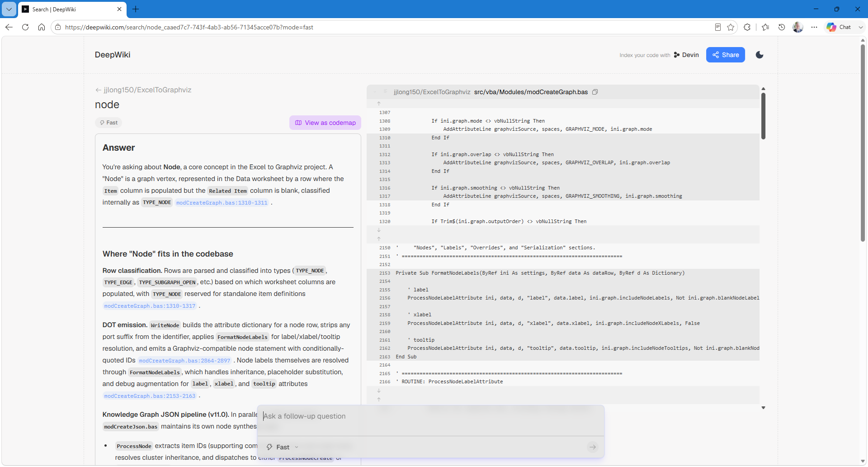Click the "node" query title
The height and width of the screenshot is (467, 868).
pyautogui.click(x=107, y=105)
